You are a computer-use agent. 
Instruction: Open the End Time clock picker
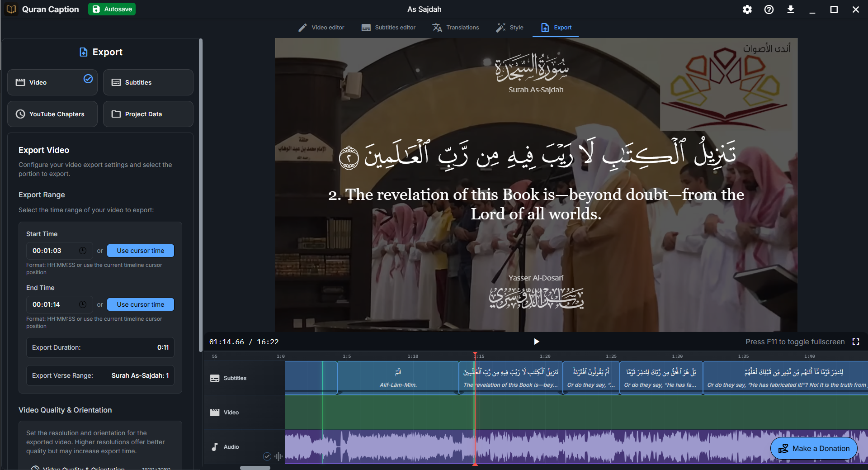pyautogui.click(x=83, y=304)
